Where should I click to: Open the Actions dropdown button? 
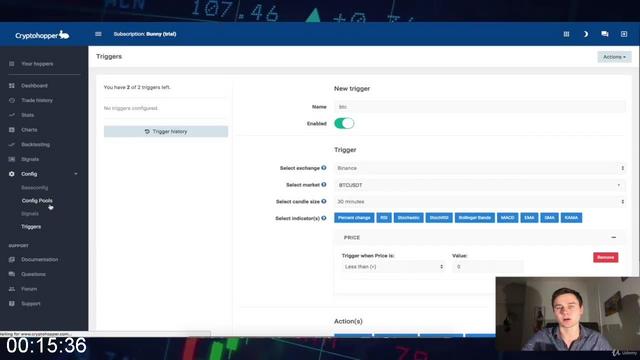tap(614, 57)
